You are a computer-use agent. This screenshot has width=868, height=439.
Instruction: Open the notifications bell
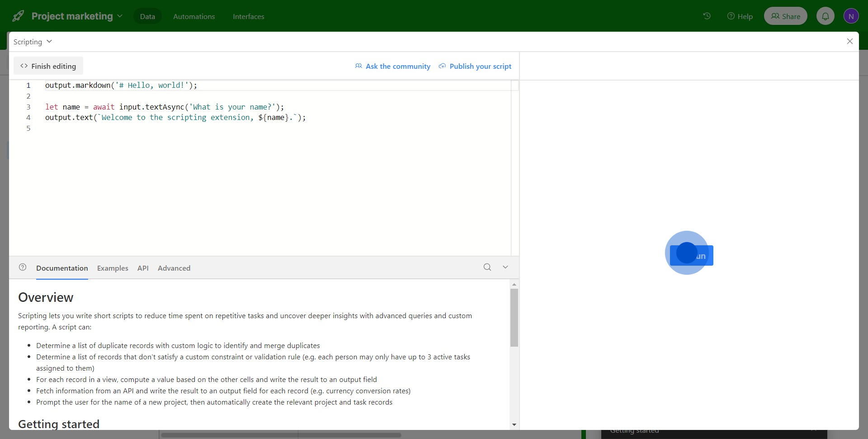[x=826, y=16]
